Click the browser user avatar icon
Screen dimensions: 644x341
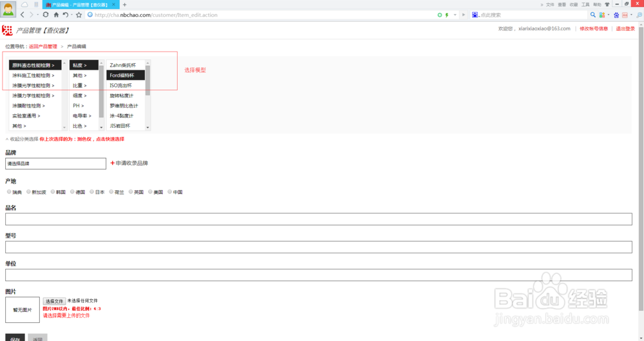[x=8, y=8]
